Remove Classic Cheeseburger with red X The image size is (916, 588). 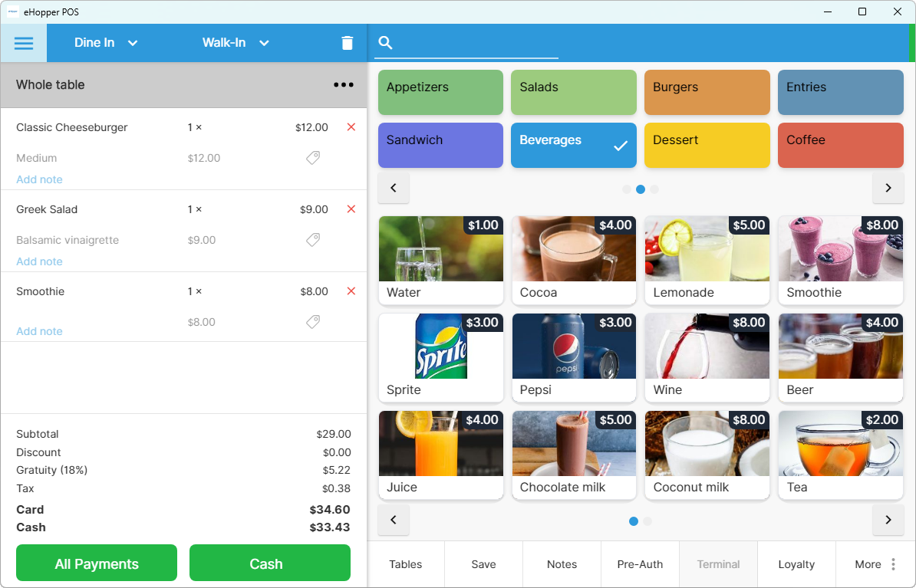(351, 127)
